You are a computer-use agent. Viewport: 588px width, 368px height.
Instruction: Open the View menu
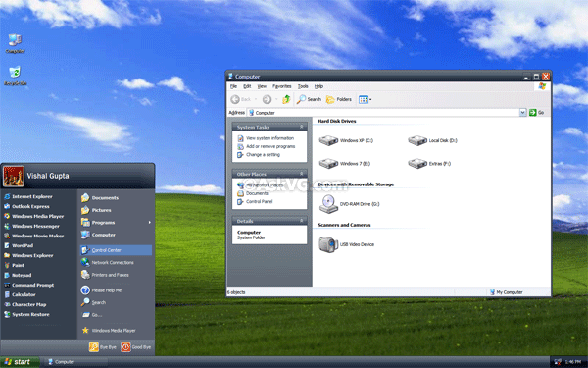[262, 86]
